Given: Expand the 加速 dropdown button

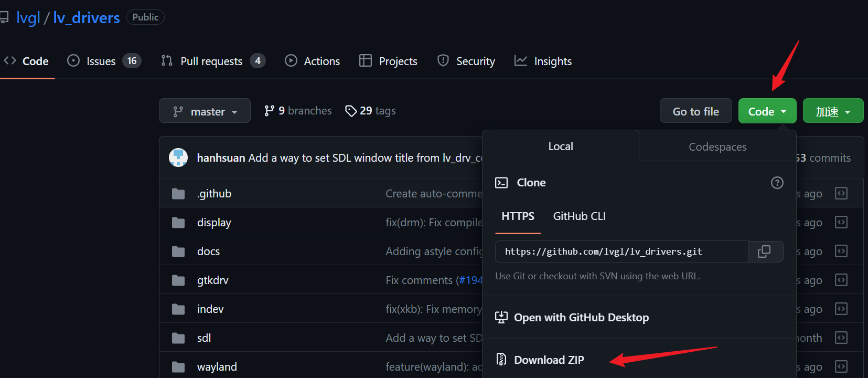Looking at the screenshot, I should click(833, 111).
